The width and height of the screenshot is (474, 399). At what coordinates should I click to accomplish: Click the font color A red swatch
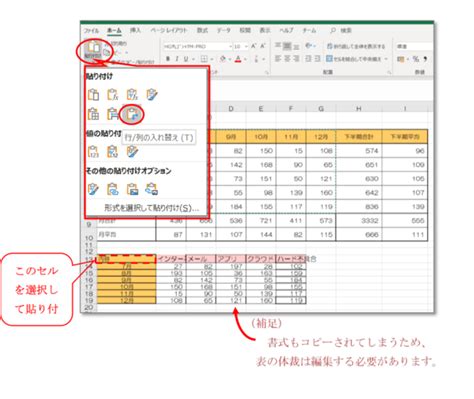(x=238, y=59)
